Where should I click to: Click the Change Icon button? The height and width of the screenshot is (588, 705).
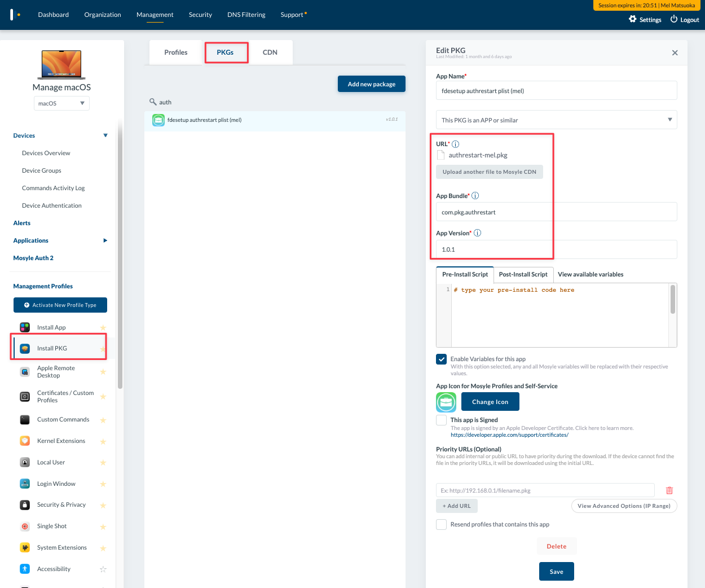click(x=490, y=402)
